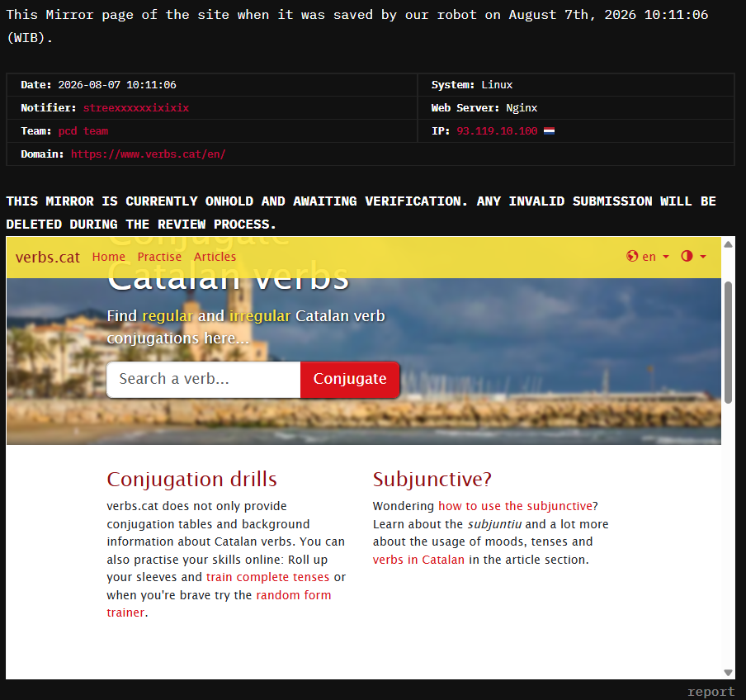Click the 'Nginx' web server value

[522, 108]
